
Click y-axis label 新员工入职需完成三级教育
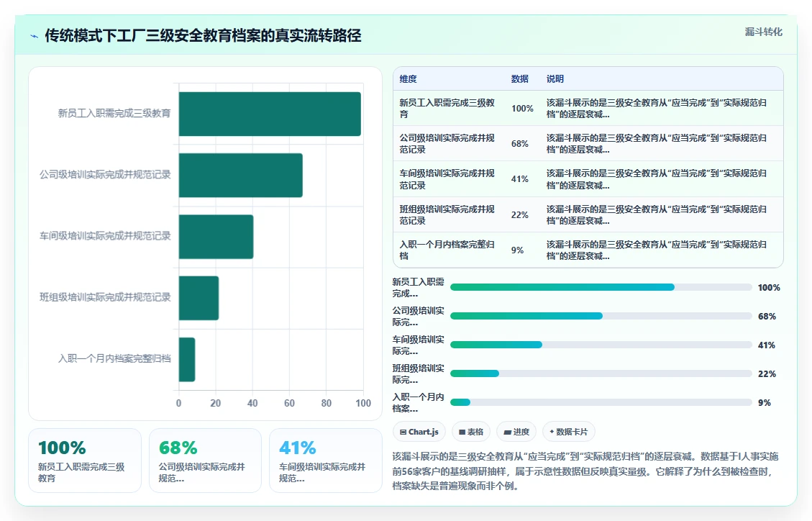(x=114, y=114)
